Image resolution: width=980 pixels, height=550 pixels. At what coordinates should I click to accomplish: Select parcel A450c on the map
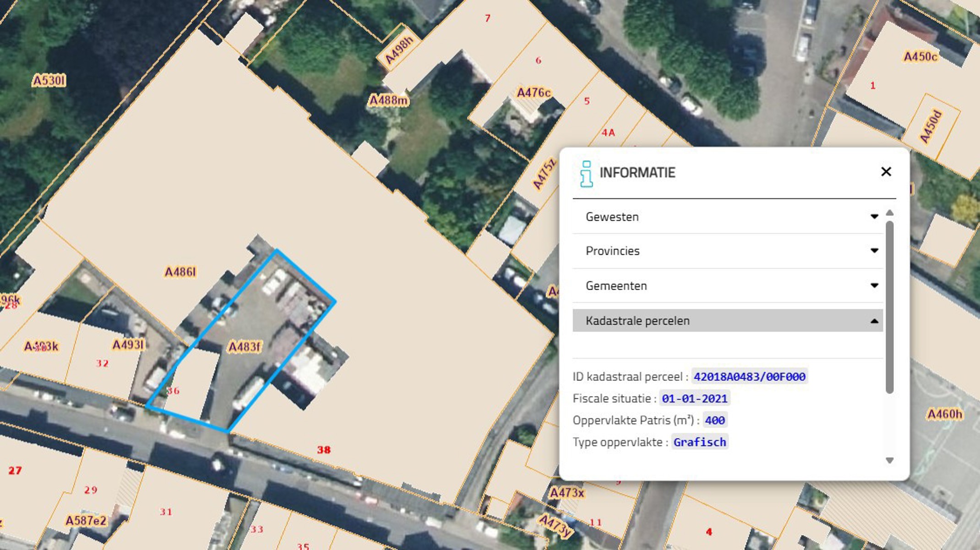(x=920, y=57)
